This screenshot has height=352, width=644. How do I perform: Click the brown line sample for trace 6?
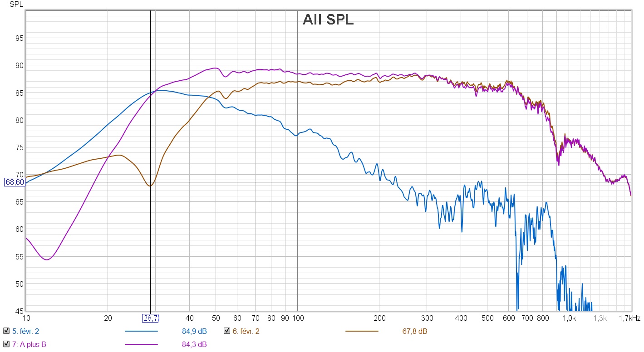pyautogui.click(x=362, y=332)
